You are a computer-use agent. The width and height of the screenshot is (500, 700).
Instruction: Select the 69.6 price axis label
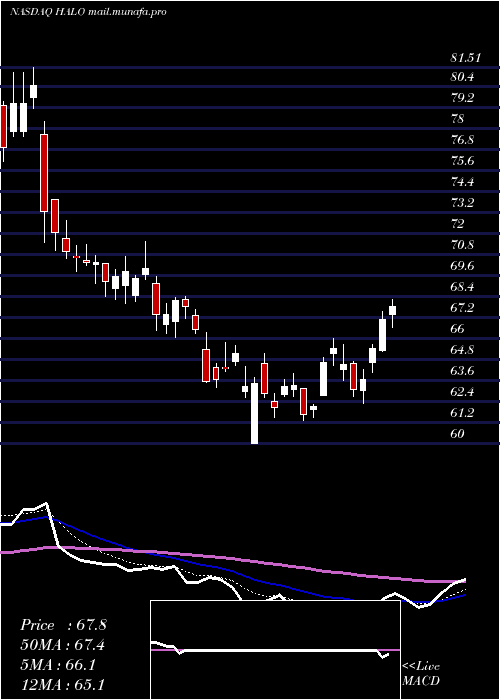[x=462, y=266]
